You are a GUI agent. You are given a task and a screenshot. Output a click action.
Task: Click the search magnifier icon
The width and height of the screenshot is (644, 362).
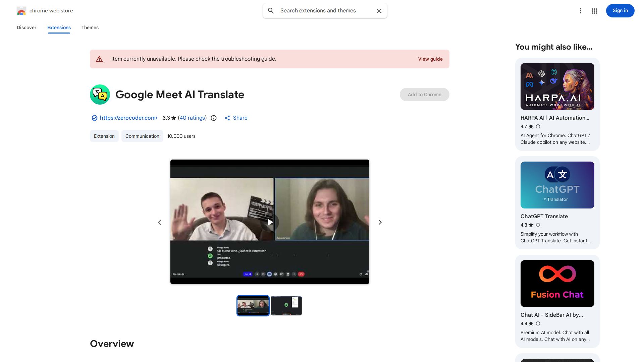(x=271, y=11)
